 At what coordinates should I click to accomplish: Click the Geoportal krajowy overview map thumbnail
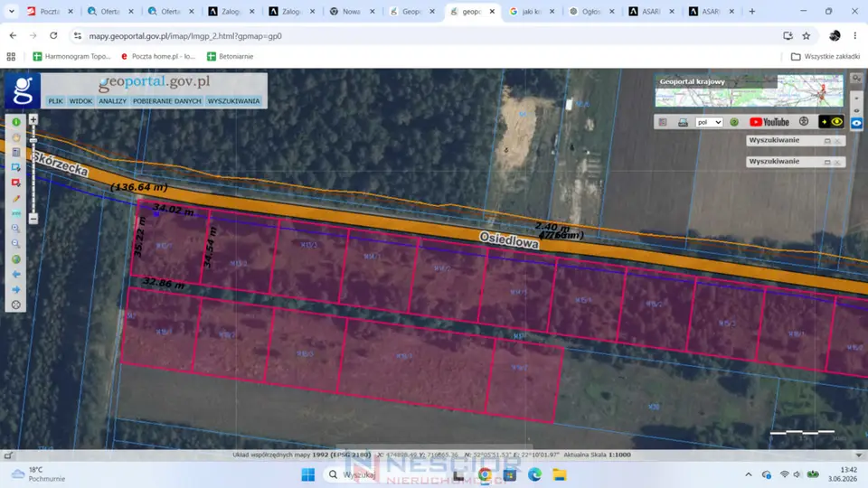coord(749,90)
